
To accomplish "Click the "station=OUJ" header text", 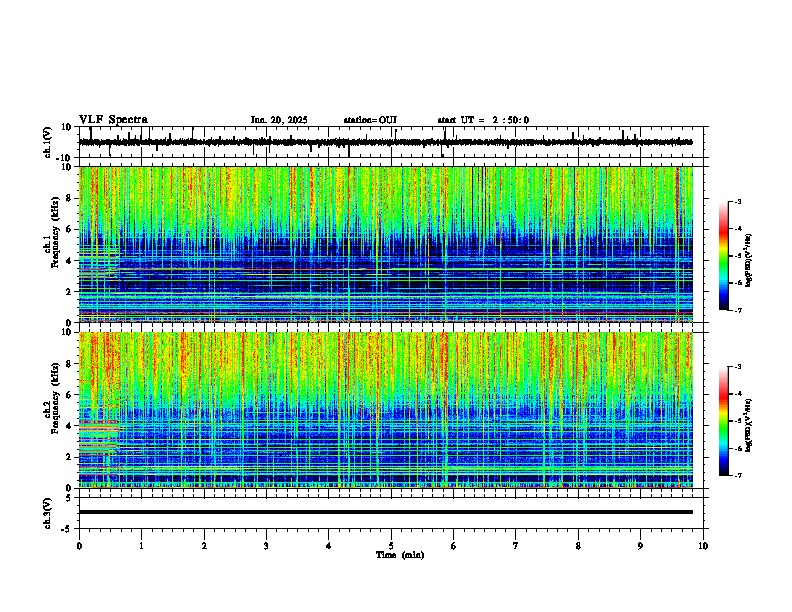I will coord(370,120).
